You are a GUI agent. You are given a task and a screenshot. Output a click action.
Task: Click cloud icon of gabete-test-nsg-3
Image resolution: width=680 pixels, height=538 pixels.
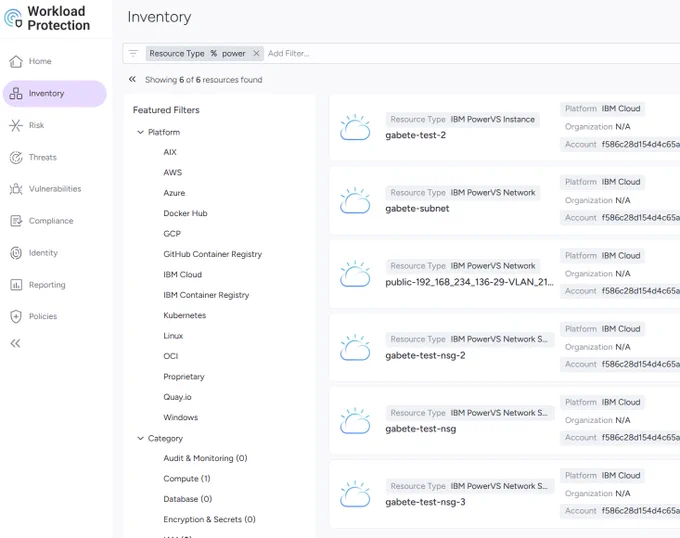tap(355, 494)
